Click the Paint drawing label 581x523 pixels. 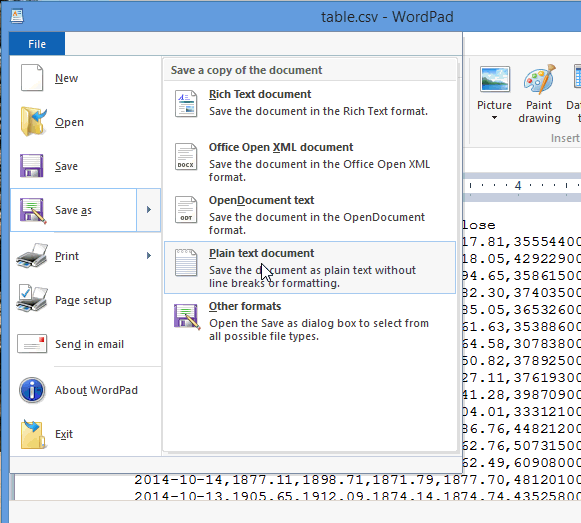(540, 112)
